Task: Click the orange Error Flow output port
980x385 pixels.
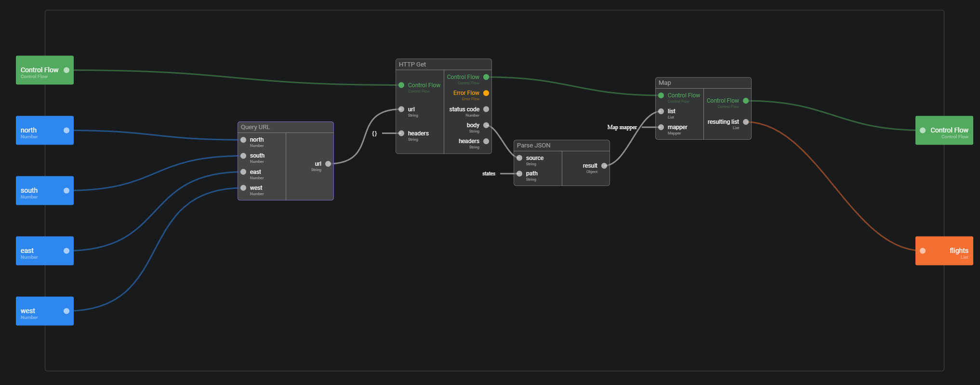Action: click(486, 93)
